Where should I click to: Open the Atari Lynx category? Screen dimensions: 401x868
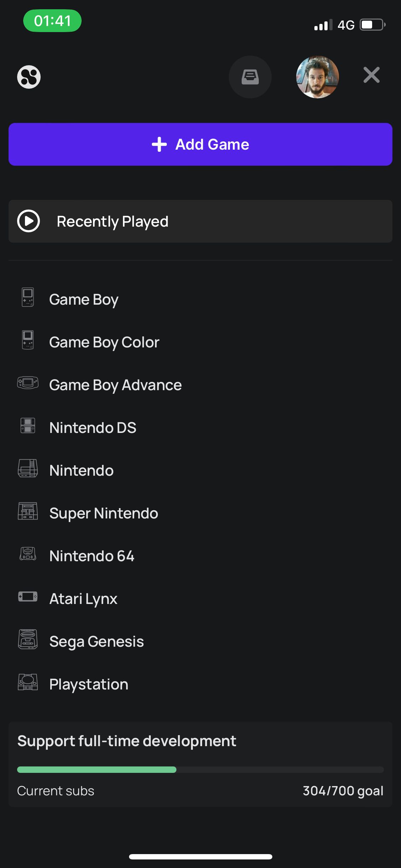[x=83, y=599]
